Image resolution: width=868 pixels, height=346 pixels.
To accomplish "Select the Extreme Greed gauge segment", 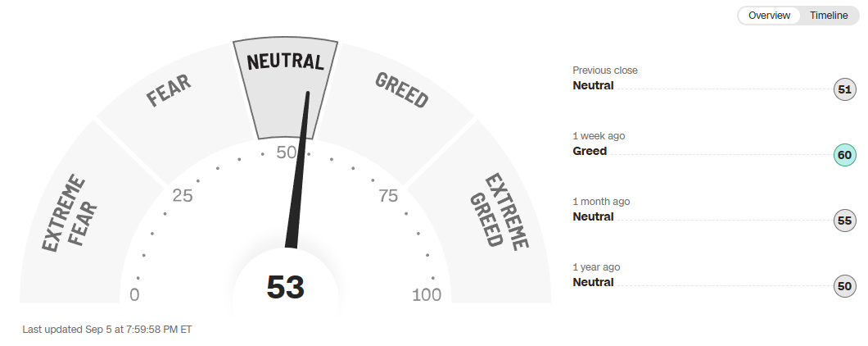I will [500, 212].
